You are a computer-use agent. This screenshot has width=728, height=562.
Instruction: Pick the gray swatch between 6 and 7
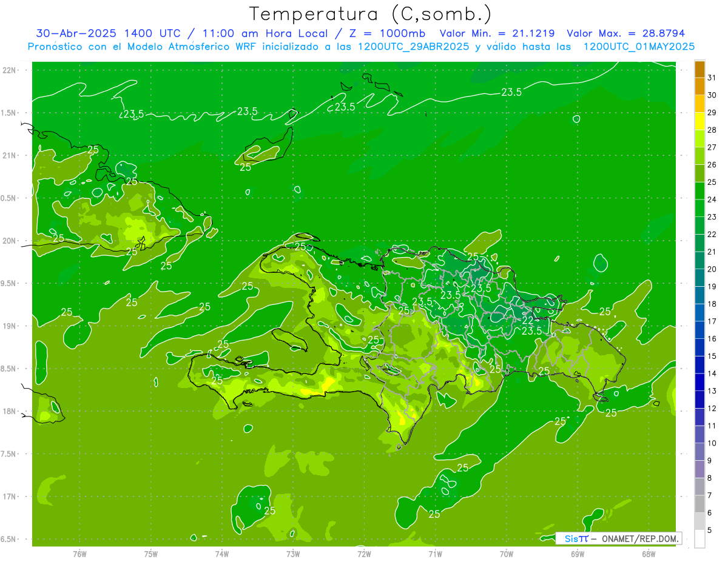699,504
